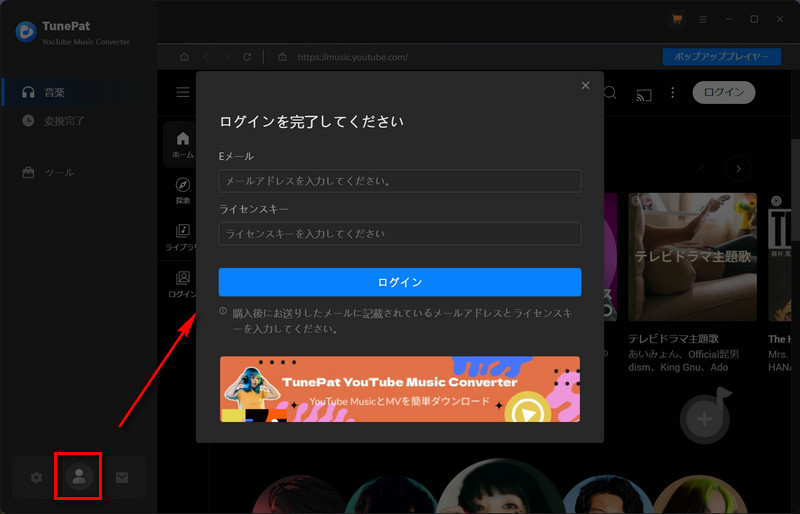Close the login dialog
800x514 pixels.
pos(586,86)
